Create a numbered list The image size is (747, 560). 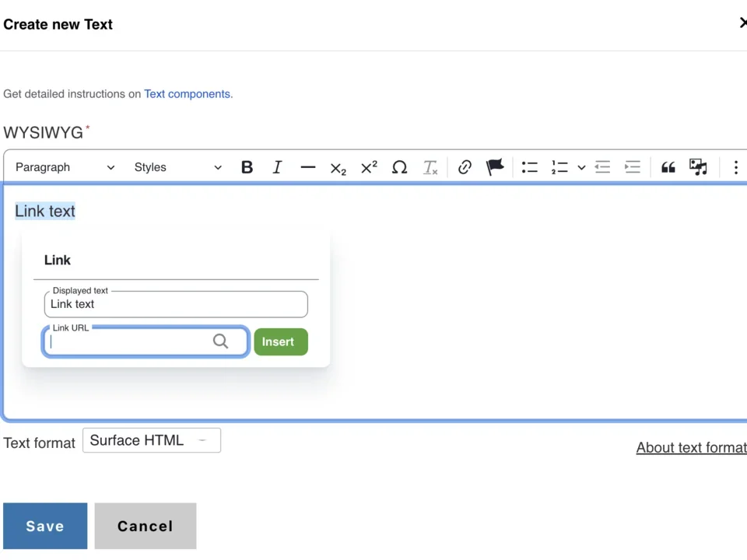[x=559, y=167]
